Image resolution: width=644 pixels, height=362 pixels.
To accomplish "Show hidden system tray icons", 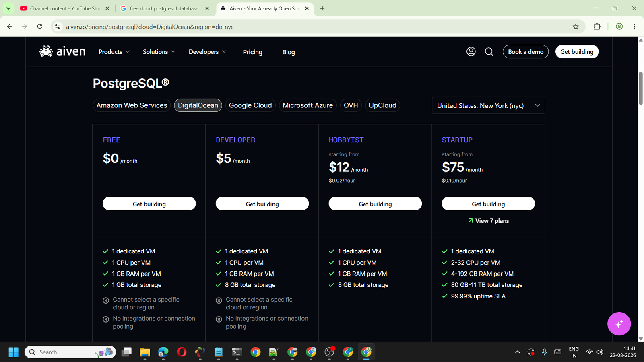I will click(517, 352).
